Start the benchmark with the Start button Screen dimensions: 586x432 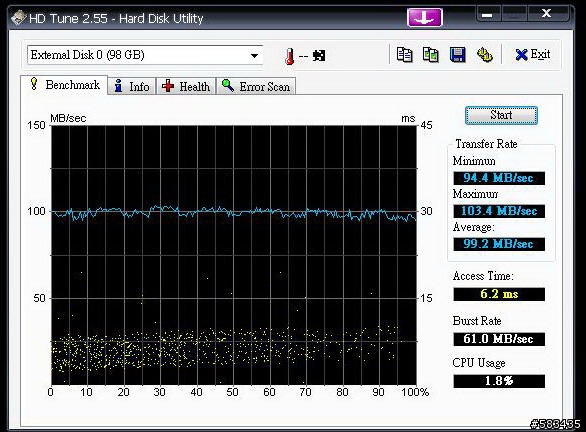click(x=501, y=115)
